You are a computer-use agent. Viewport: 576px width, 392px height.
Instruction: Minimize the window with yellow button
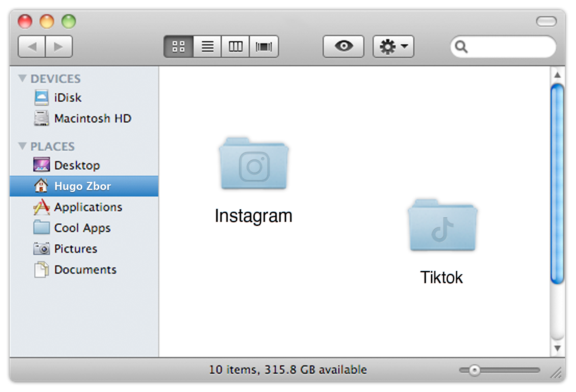pyautogui.click(x=47, y=21)
